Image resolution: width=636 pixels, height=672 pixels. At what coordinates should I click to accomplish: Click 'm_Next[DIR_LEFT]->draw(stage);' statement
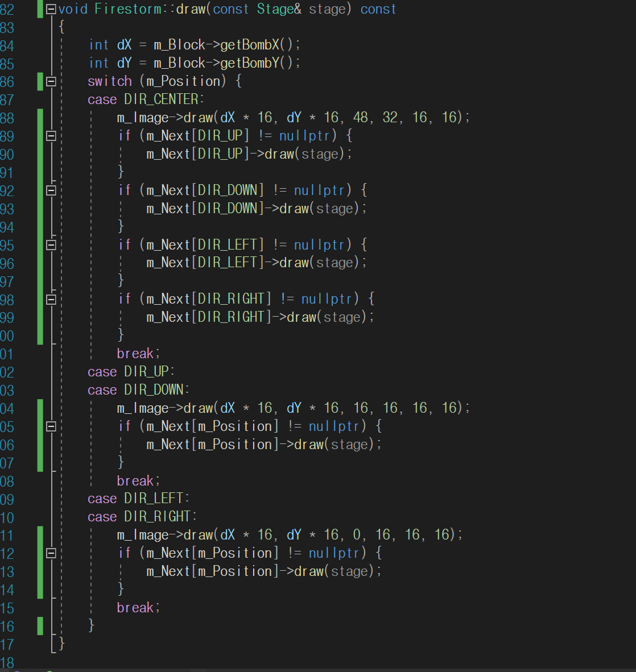tap(257, 263)
